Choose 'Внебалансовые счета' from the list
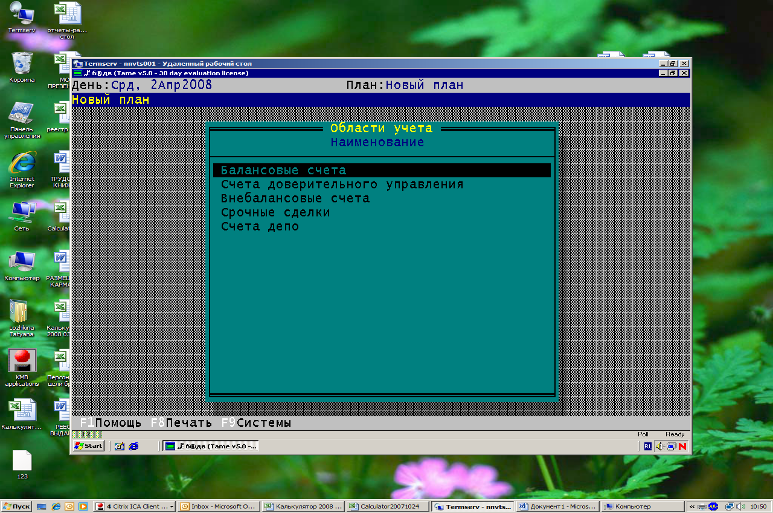Image resolution: width=773 pixels, height=513 pixels. pyautogui.click(x=295, y=199)
